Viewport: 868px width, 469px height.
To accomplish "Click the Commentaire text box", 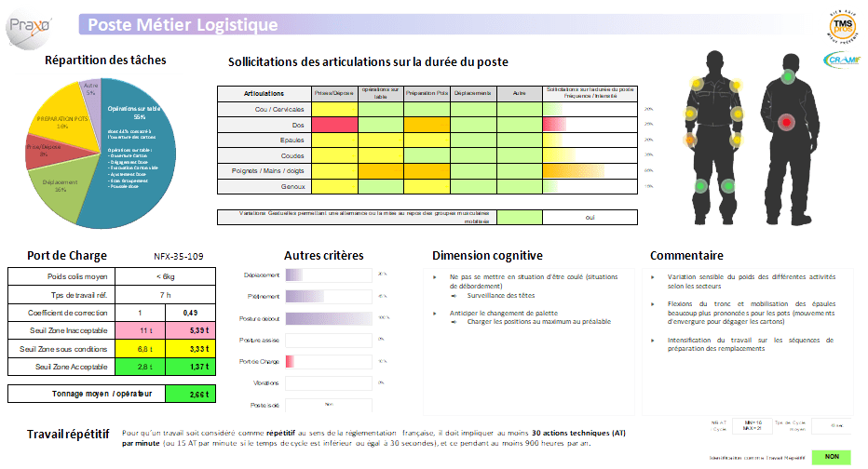I will point(747,340).
